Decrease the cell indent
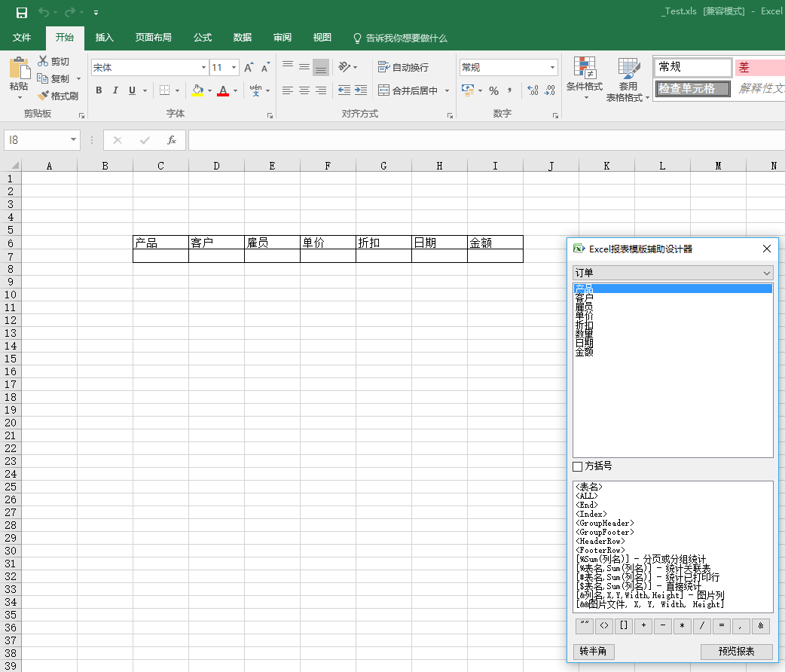 (x=344, y=90)
